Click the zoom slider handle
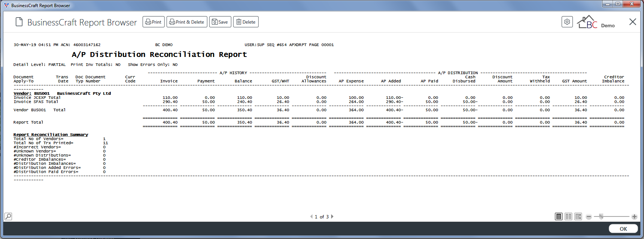This screenshot has width=644, height=239. 601,217
